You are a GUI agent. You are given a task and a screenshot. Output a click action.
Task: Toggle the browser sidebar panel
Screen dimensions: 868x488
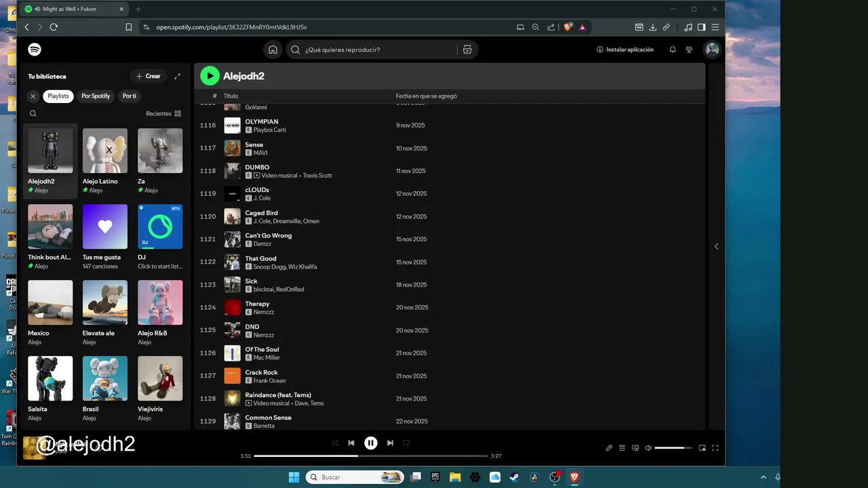701,27
